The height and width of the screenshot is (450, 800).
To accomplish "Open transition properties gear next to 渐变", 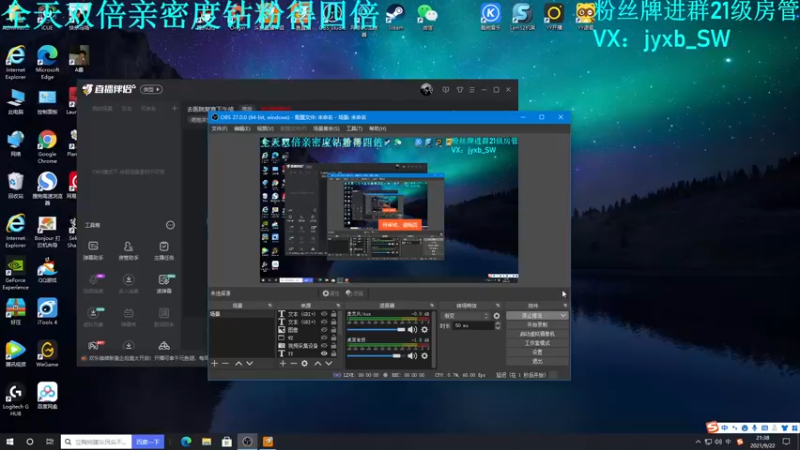I will tap(496, 316).
